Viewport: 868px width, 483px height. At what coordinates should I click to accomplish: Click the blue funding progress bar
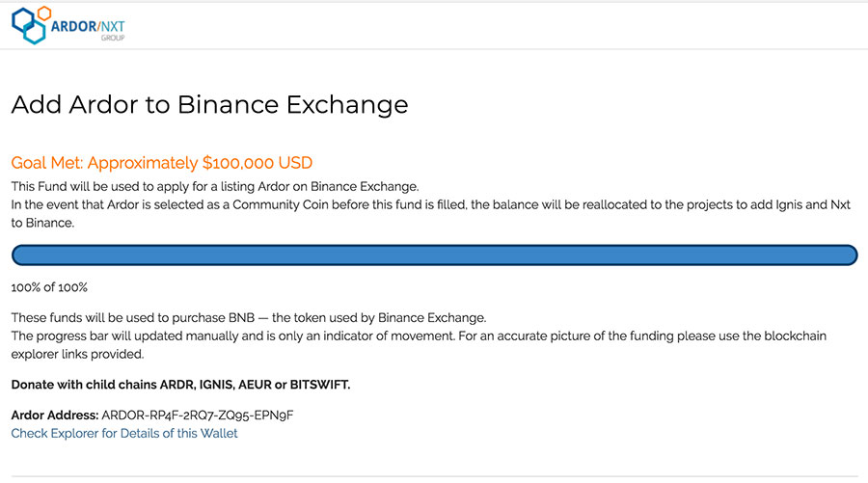pos(435,255)
